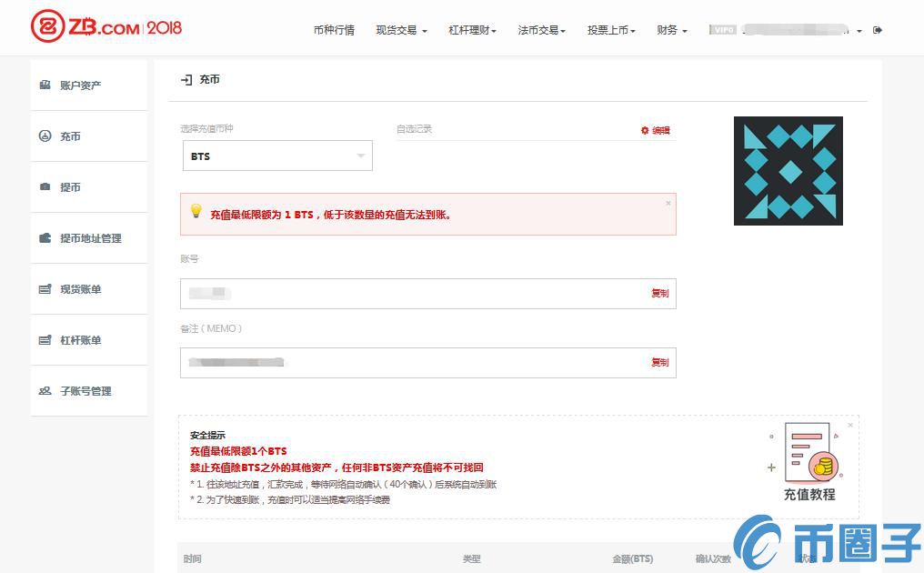Click the 充币 deposit icon in sidebar
This screenshot has width=924, height=573.
(45, 136)
